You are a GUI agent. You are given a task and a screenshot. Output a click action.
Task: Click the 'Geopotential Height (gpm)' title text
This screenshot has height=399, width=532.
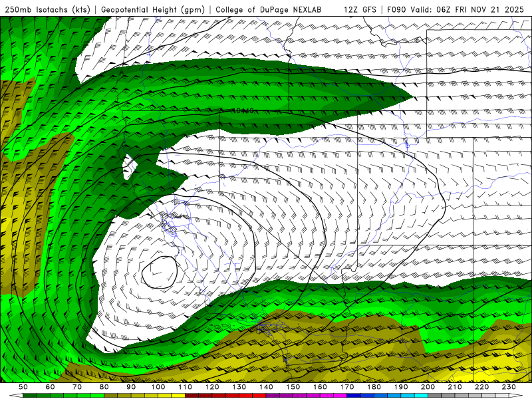pyautogui.click(x=153, y=9)
